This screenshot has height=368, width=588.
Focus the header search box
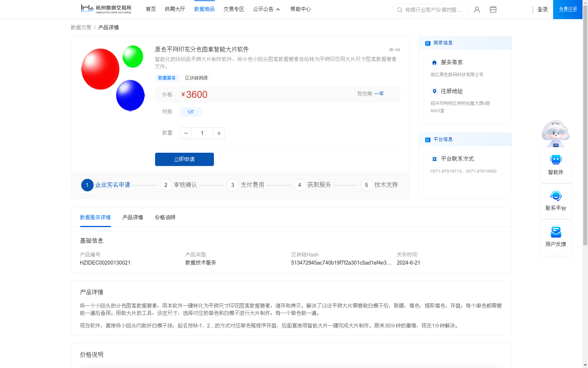[431, 10]
